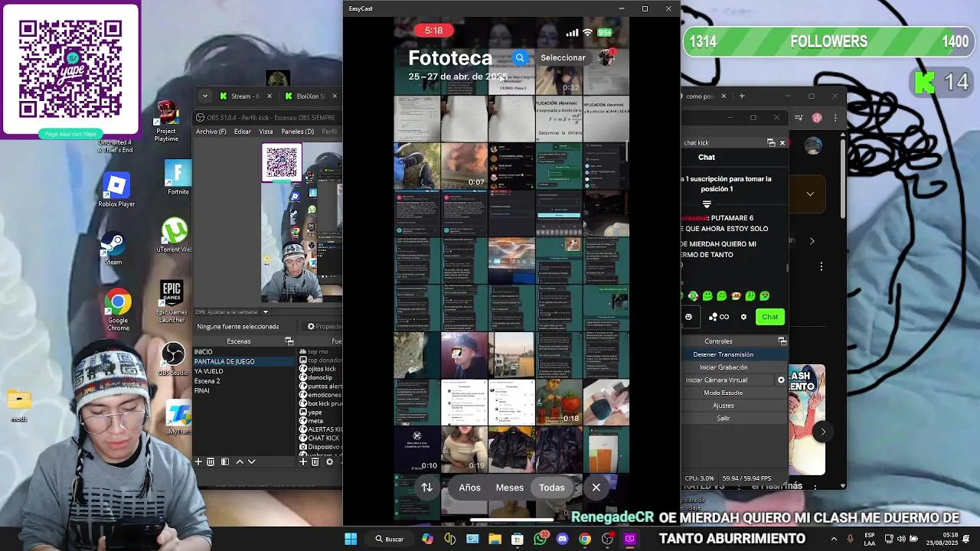The height and width of the screenshot is (551, 980).
Task: Select the donoclip source
Action: coord(320,378)
